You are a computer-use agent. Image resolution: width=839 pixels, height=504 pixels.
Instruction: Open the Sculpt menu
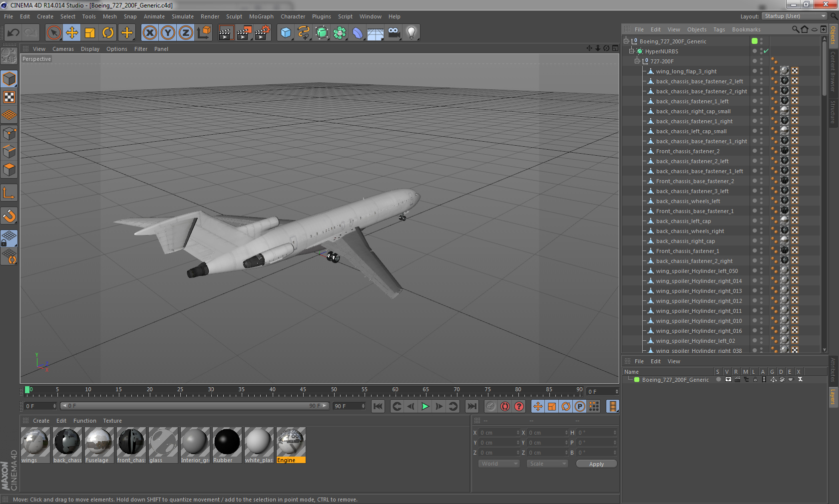point(234,16)
